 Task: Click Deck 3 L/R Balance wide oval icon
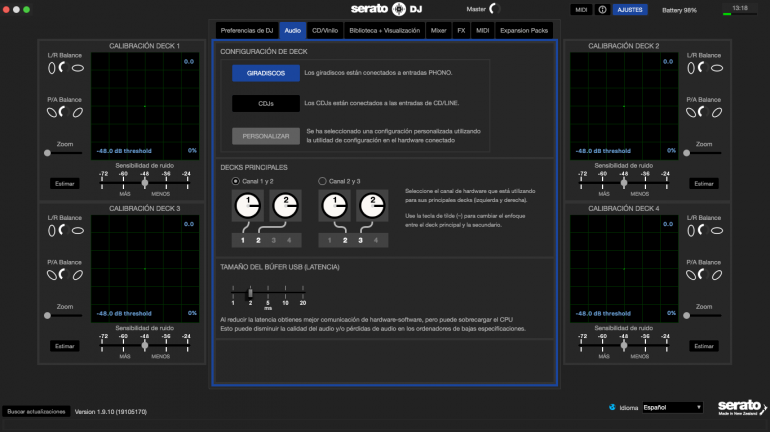point(78,231)
